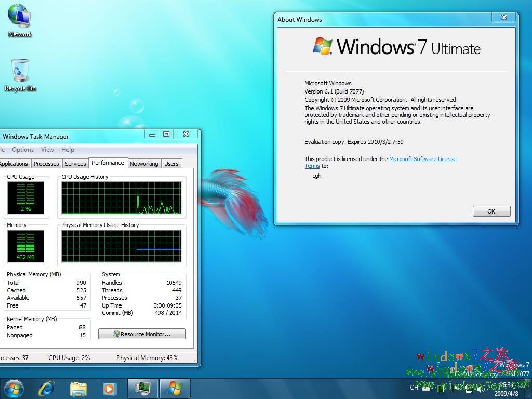Open the View menu in Task Manager
Viewport: 532px width, 399px height.
(47, 149)
